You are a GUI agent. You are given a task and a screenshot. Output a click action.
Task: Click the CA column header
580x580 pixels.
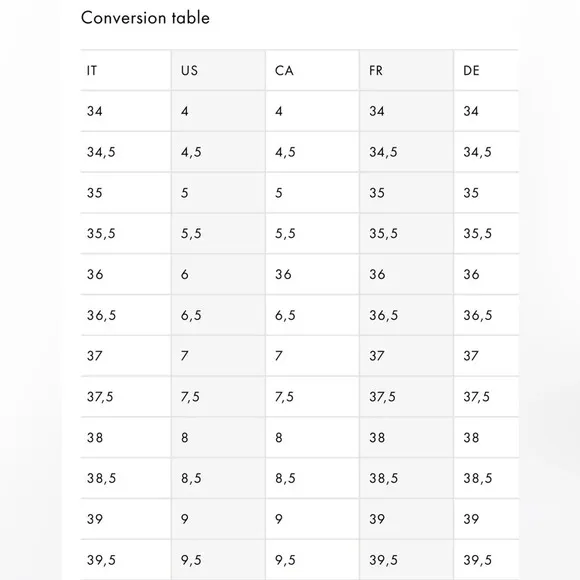(312, 70)
